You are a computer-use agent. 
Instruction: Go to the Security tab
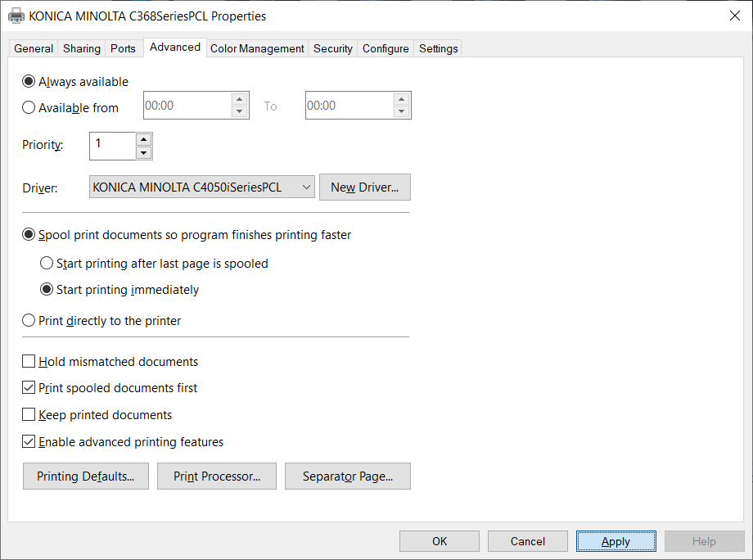click(332, 48)
